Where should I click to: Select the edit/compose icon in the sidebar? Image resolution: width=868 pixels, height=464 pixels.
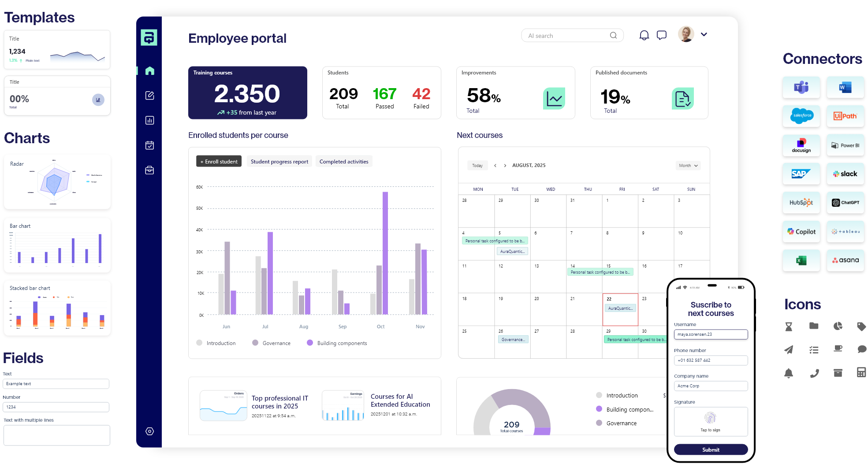coord(149,95)
